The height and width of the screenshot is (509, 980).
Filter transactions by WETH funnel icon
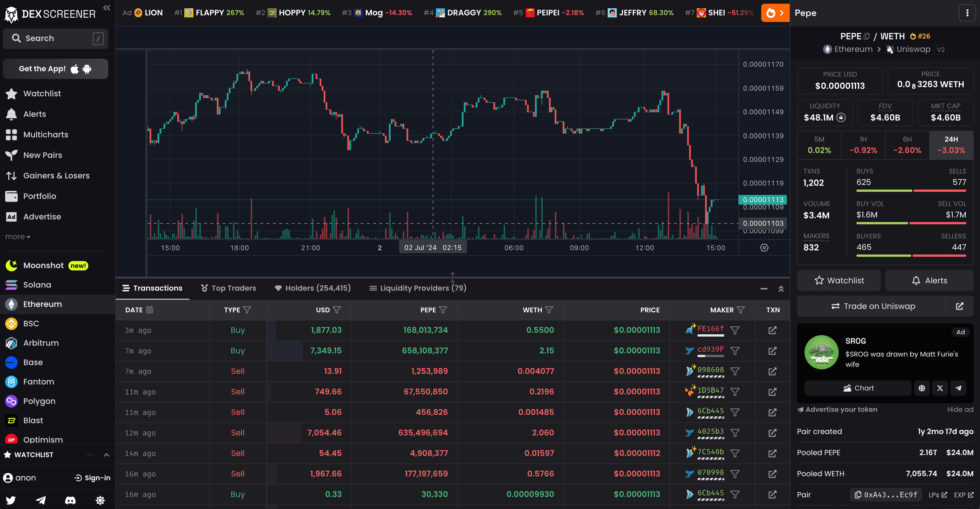pyautogui.click(x=549, y=310)
